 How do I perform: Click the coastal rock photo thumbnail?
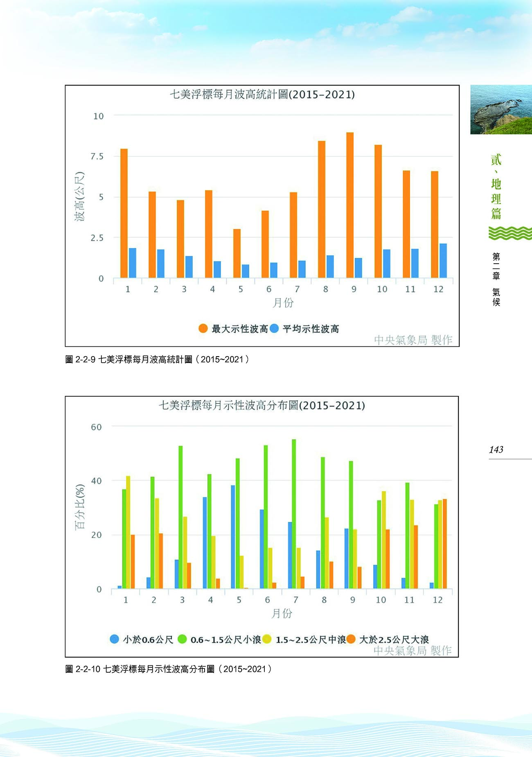501,109
